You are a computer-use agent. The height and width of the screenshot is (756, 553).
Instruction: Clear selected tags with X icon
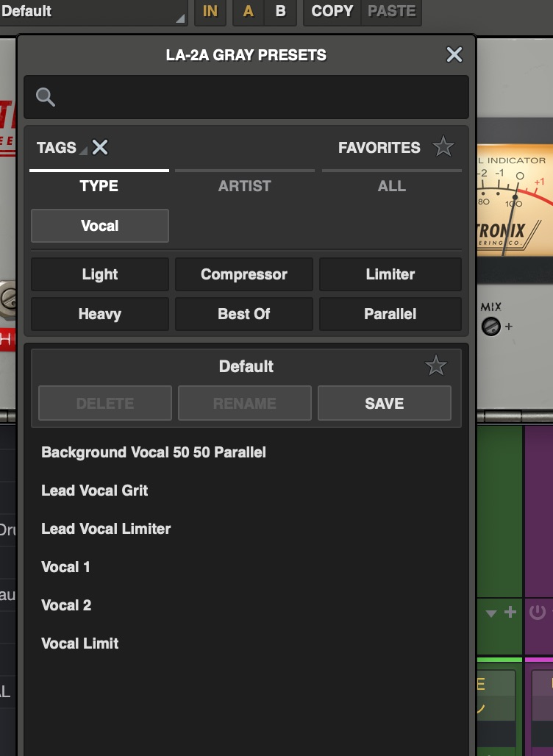tap(100, 148)
